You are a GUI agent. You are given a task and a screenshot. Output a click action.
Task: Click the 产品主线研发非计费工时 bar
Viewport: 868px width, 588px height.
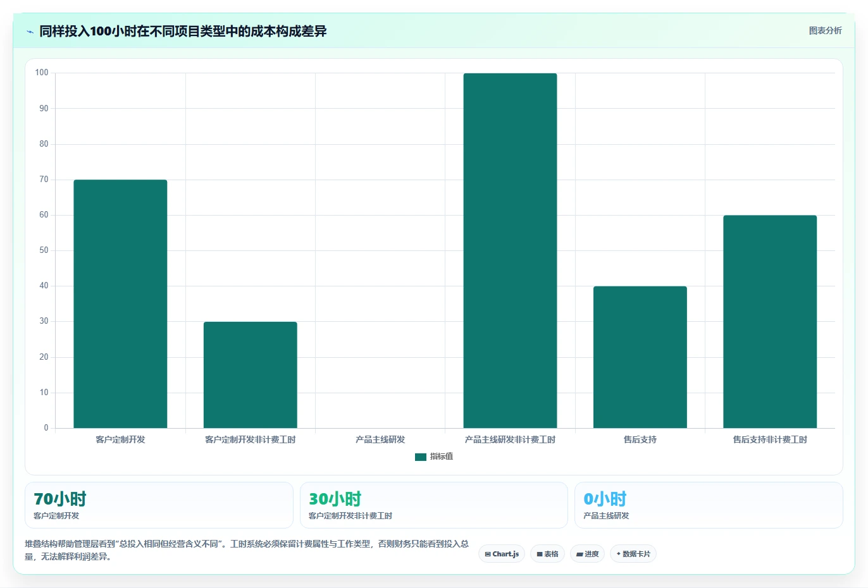(x=510, y=251)
